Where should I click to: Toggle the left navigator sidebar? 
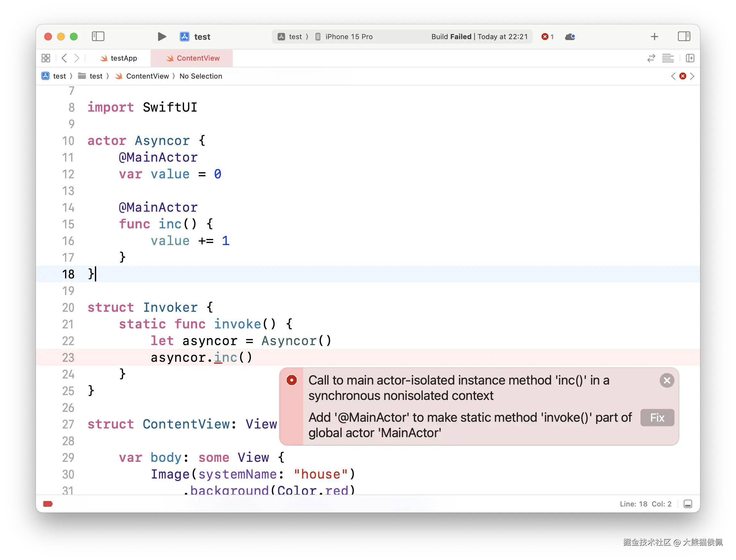click(98, 36)
